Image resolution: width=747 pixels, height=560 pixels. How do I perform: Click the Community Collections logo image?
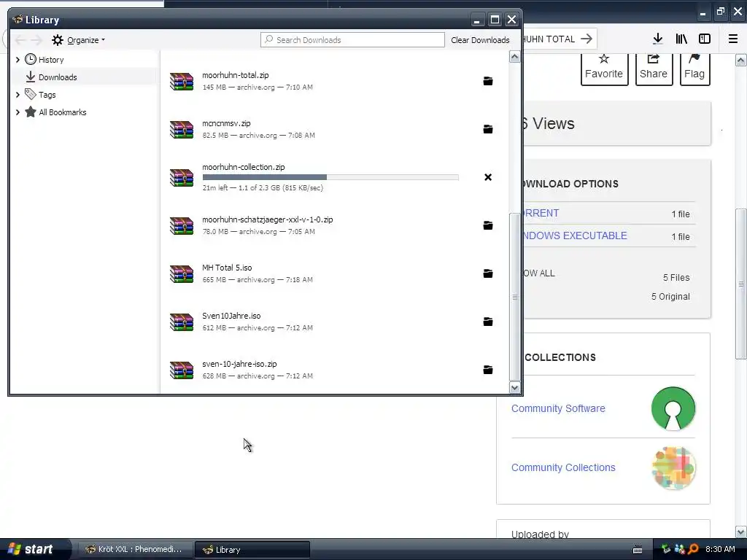[x=673, y=468]
